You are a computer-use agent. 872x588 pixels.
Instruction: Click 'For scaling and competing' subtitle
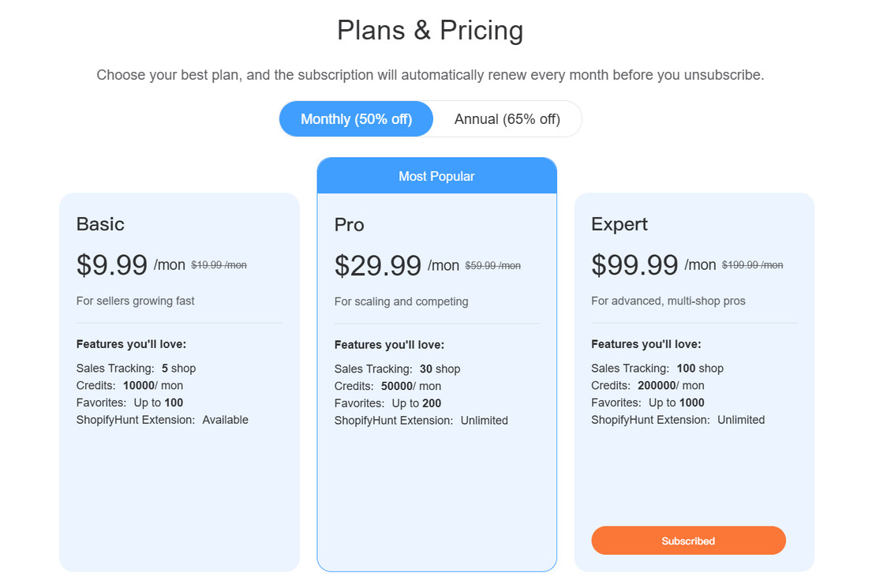click(x=401, y=301)
